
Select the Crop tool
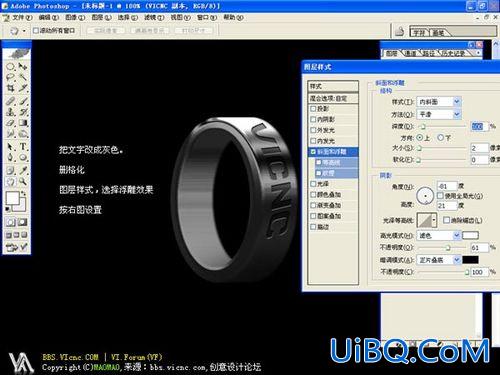[11, 88]
